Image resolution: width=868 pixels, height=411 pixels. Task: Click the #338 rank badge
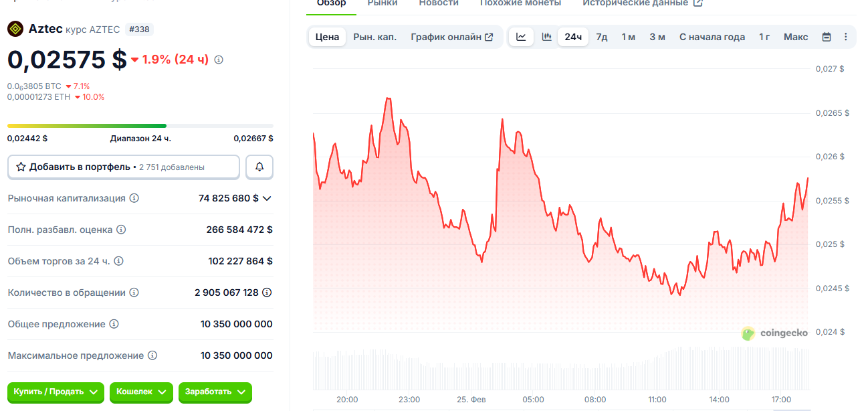[x=139, y=29]
